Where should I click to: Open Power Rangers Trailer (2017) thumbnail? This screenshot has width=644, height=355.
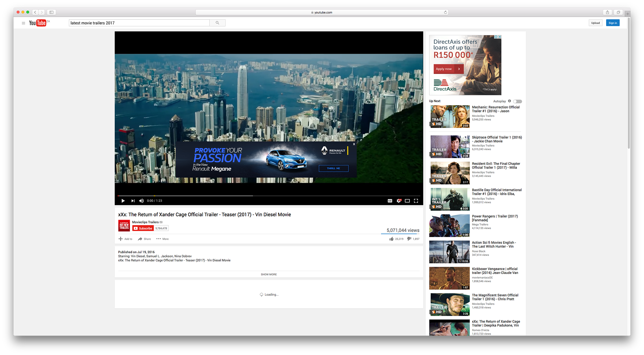tap(449, 226)
